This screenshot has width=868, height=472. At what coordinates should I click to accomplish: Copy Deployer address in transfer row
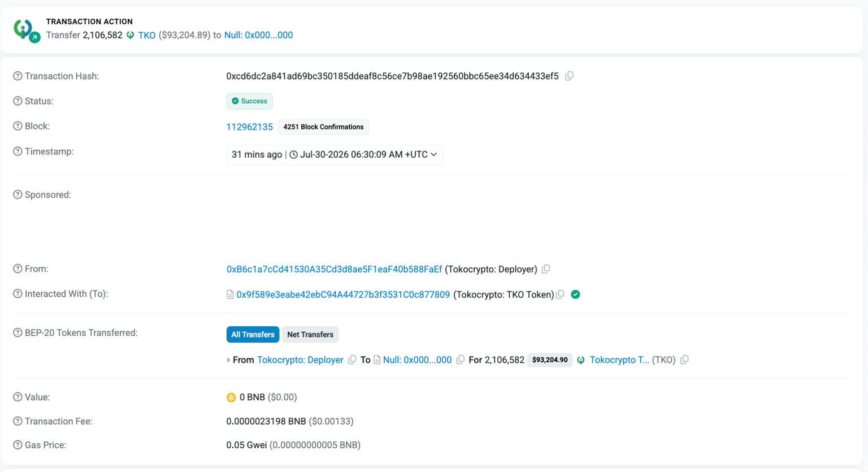pos(352,360)
